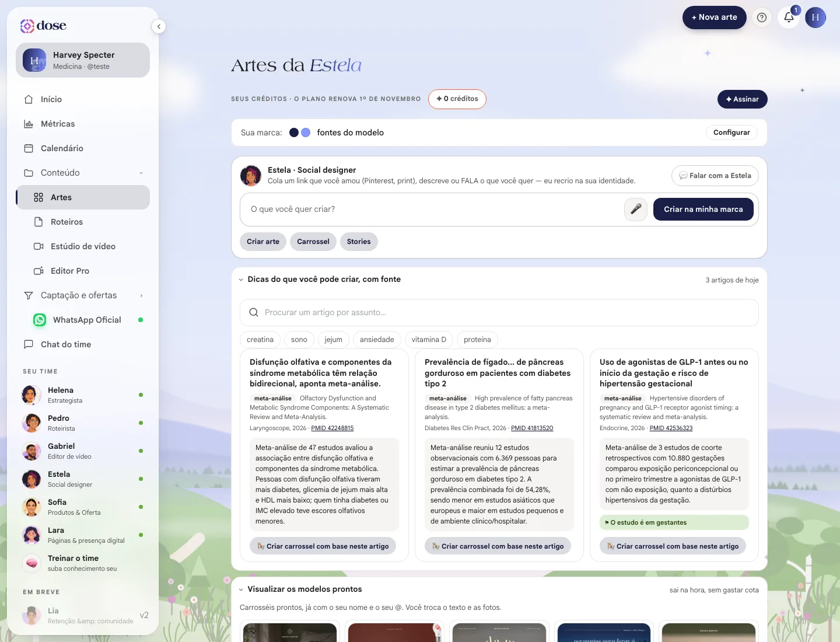Open Calendário in the sidebar
Viewport: 840px width, 642px height.
tap(83, 148)
